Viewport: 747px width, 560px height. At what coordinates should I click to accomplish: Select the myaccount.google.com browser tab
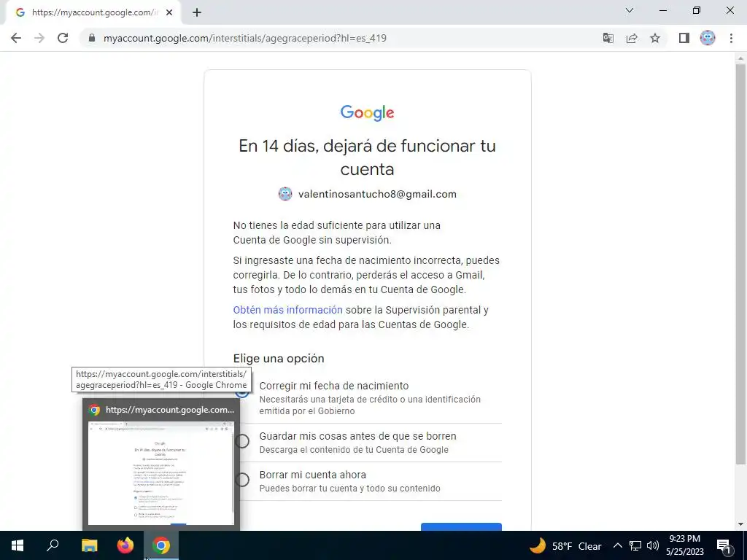pyautogui.click(x=93, y=12)
